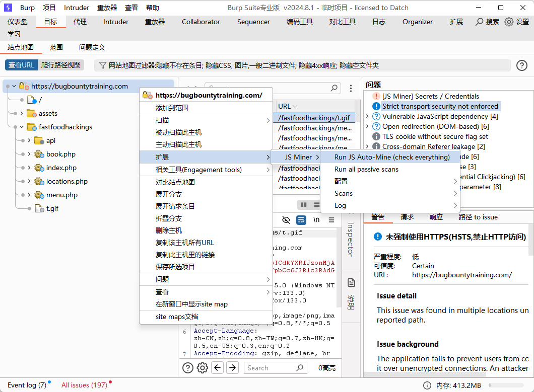Image resolution: width=534 pixels, height=392 pixels.
Task: Click the three-dot options menu near search
Action: pos(351,89)
